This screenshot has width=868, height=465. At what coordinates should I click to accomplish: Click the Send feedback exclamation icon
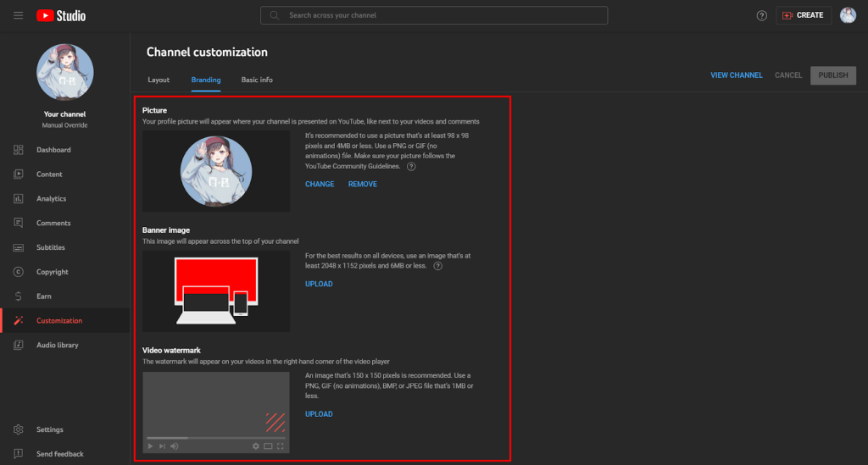pyautogui.click(x=19, y=454)
